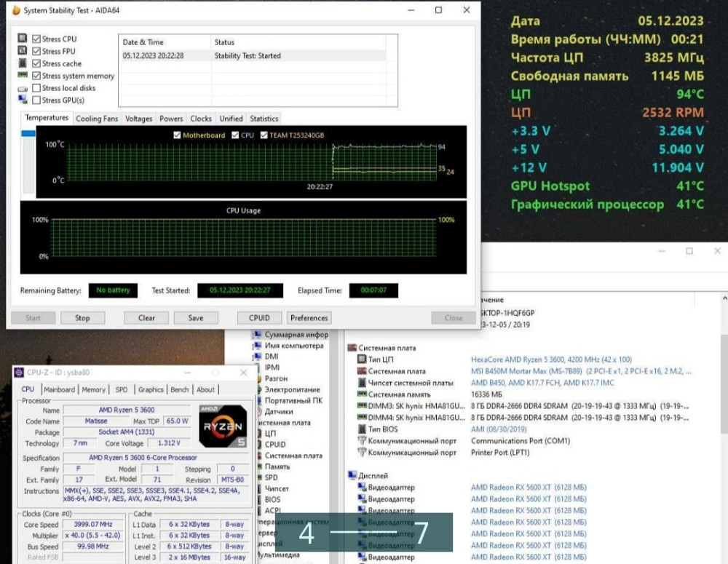
Task: Click the CPU-Z app icon in title bar
Action: pos(18,373)
